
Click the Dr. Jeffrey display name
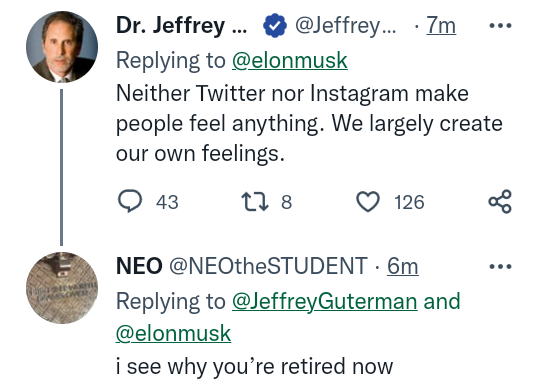[x=181, y=25]
